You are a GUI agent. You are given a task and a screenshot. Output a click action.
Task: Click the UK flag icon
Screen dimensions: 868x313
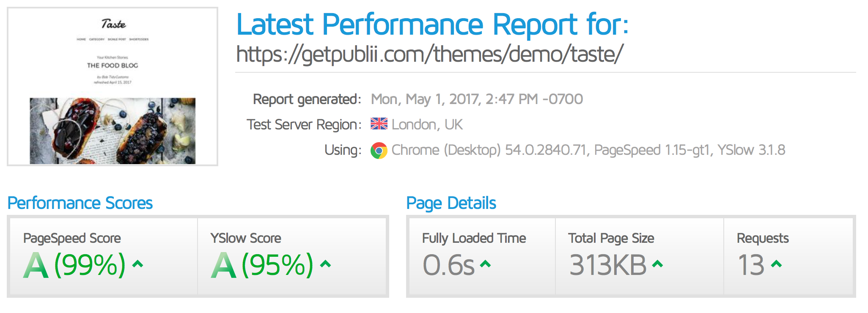(379, 124)
